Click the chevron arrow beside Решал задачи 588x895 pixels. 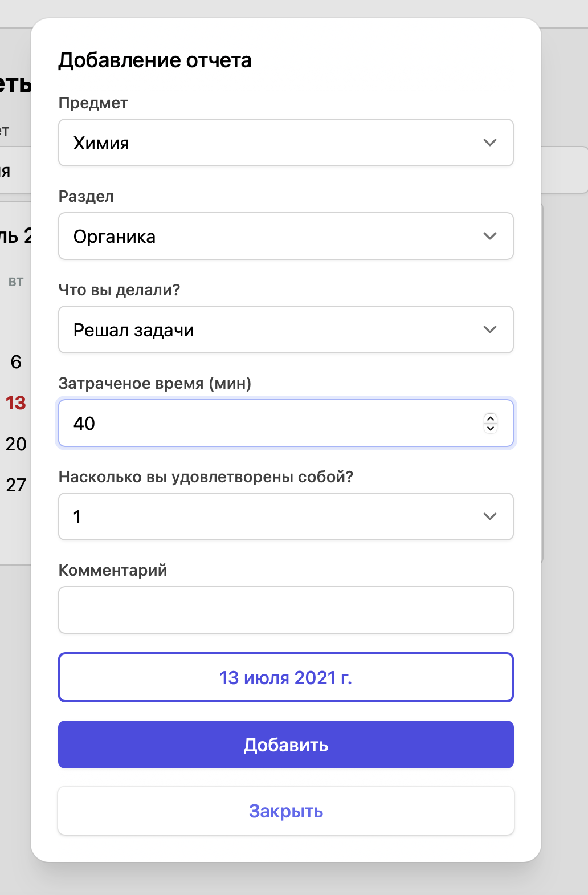tap(490, 329)
